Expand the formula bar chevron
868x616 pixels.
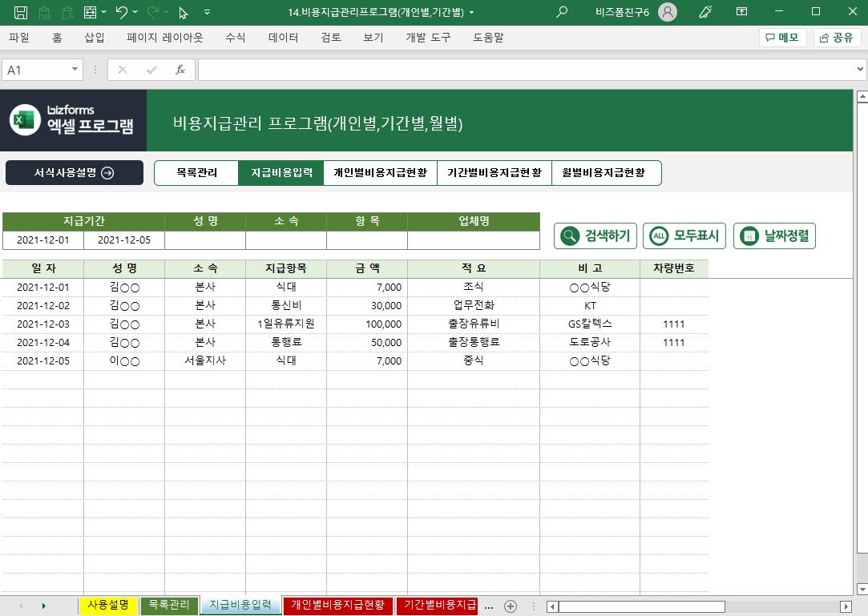(858, 70)
